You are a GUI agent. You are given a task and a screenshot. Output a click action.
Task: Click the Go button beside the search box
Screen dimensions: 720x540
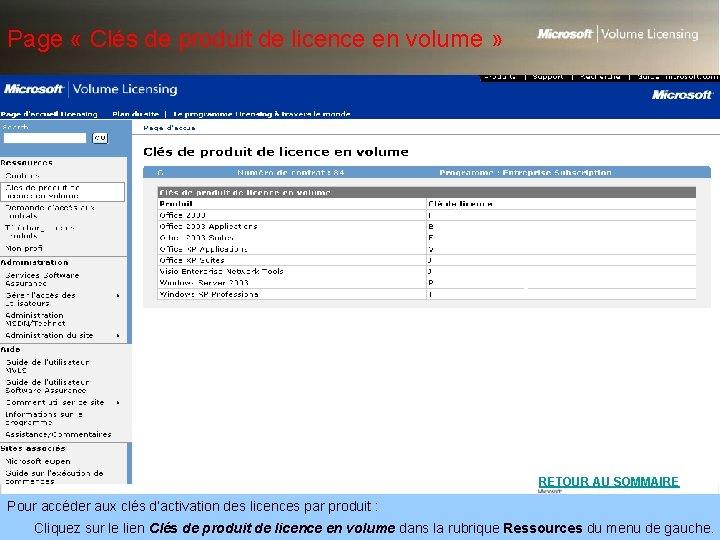click(x=100, y=138)
